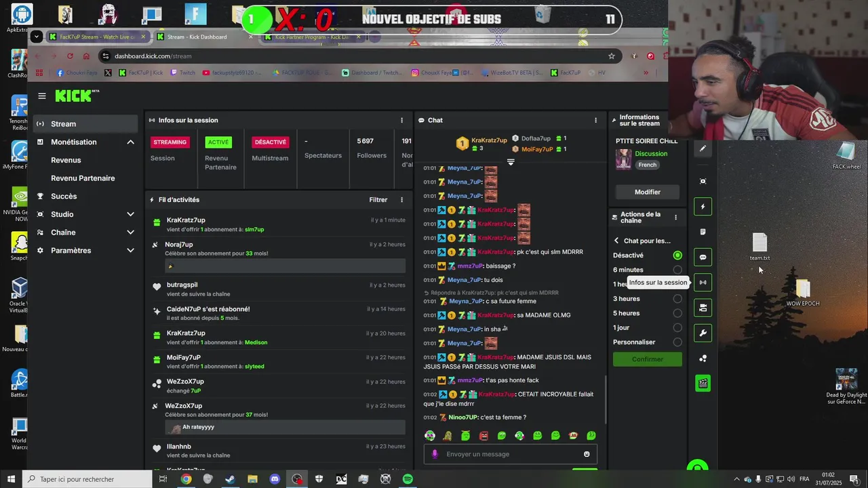Open Steam from the taskbar

231,479
